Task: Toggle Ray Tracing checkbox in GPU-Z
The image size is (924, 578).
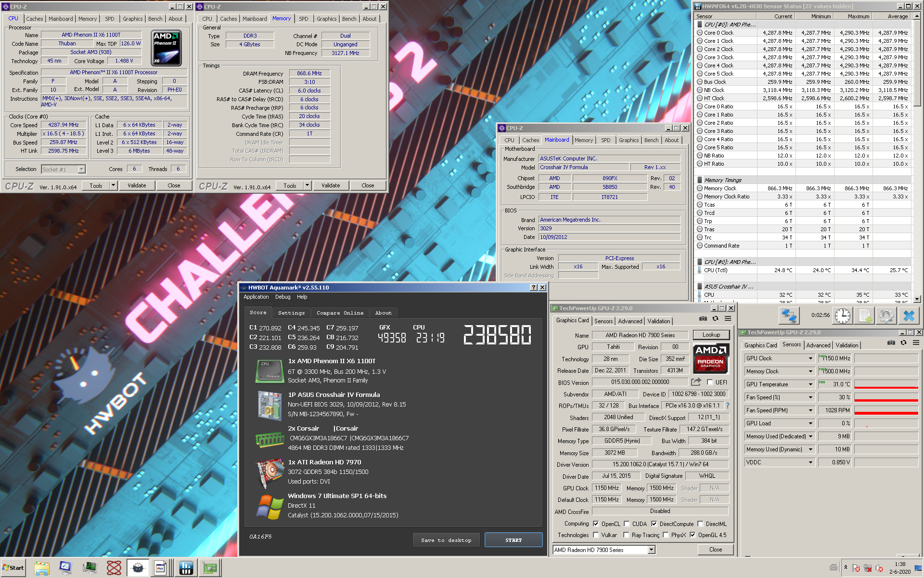Action: tap(626, 535)
